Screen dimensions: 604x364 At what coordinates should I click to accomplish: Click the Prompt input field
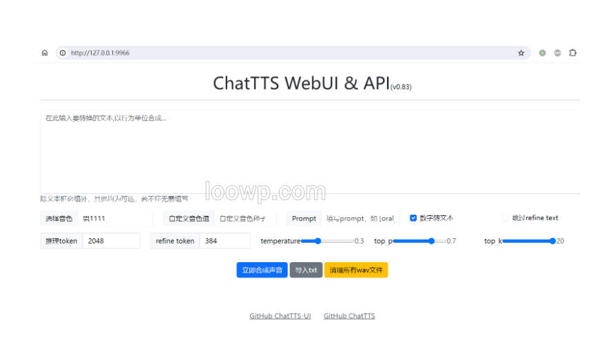coord(361,218)
